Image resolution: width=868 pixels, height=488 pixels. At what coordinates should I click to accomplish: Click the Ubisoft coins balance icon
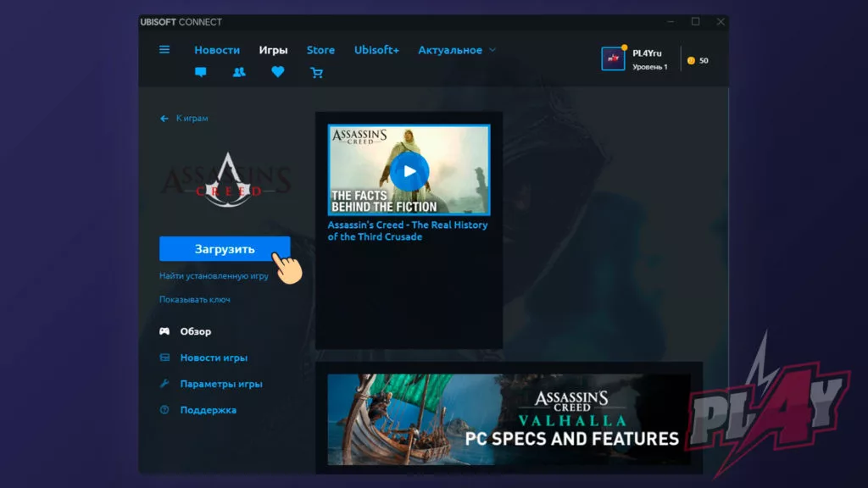[691, 61]
